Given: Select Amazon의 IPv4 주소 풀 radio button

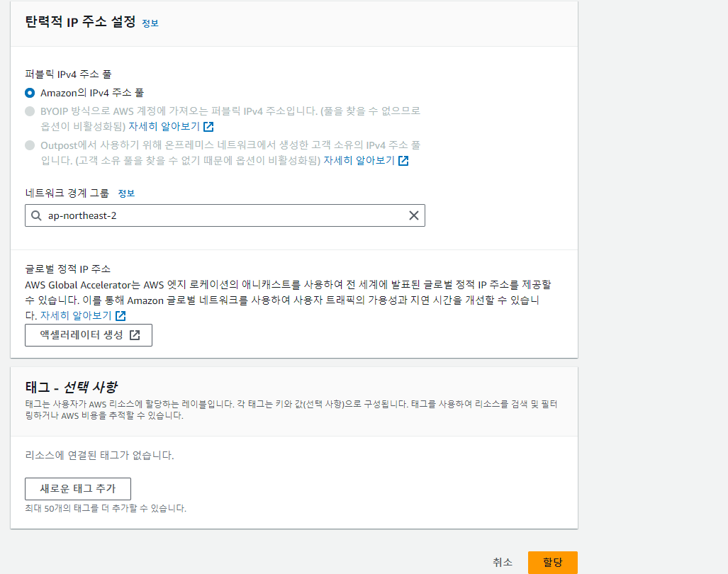Looking at the screenshot, I should pos(30,93).
